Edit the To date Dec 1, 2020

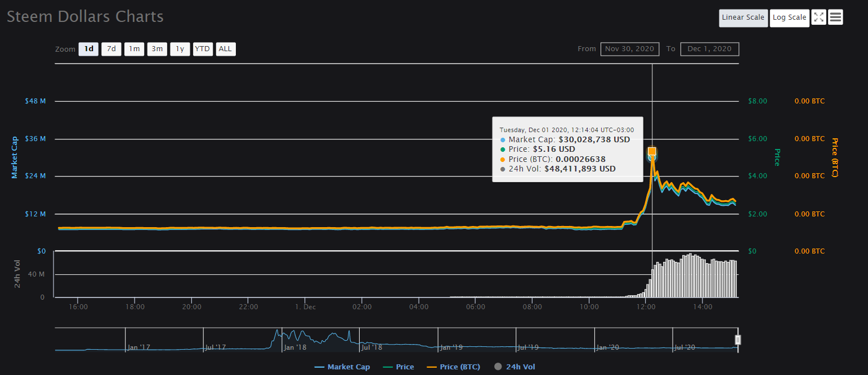click(x=710, y=49)
